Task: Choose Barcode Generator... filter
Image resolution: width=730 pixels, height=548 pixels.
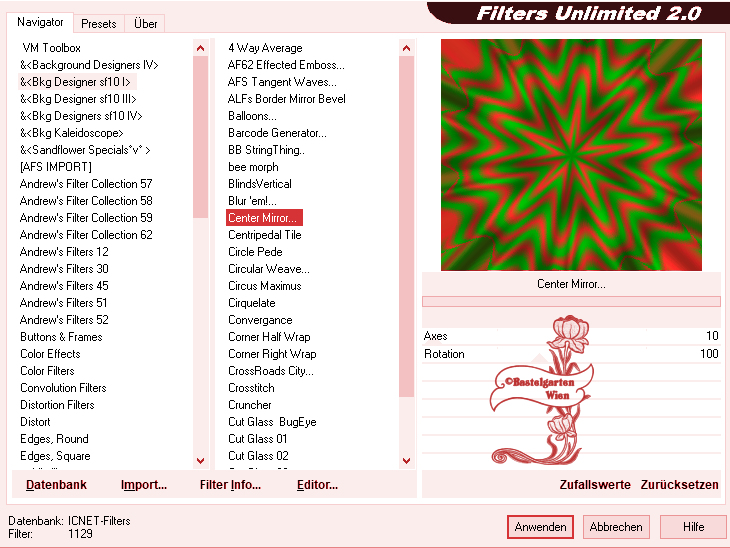Action: [277, 133]
